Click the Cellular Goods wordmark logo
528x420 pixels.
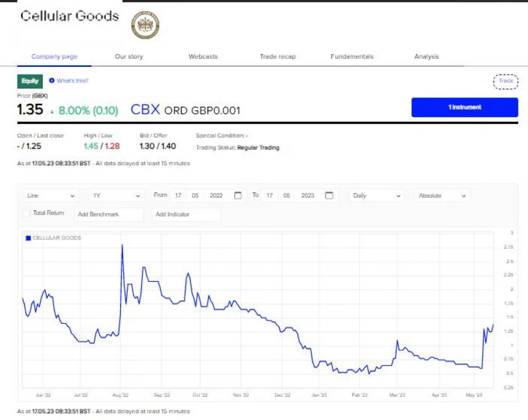(69, 16)
